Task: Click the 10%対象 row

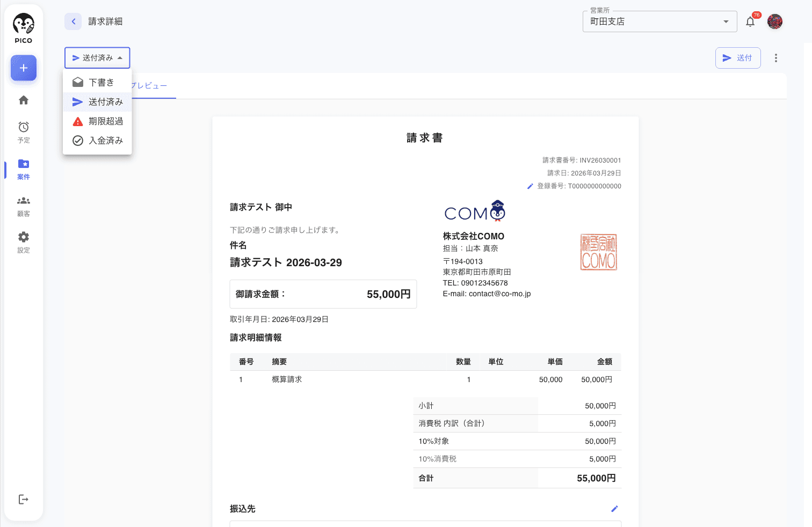Action: click(x=517, y=441)
